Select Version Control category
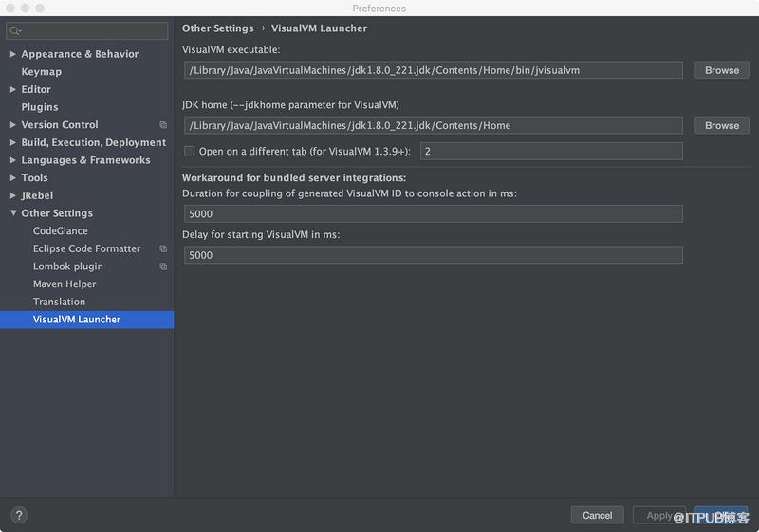The image size is (759, 532). [x=60, y=125]
